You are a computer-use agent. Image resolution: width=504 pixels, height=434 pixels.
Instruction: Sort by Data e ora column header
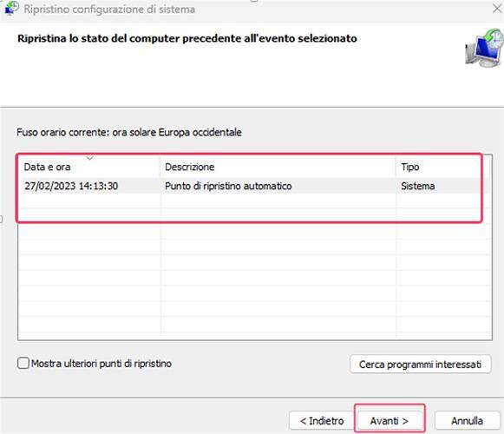(89, 167)
